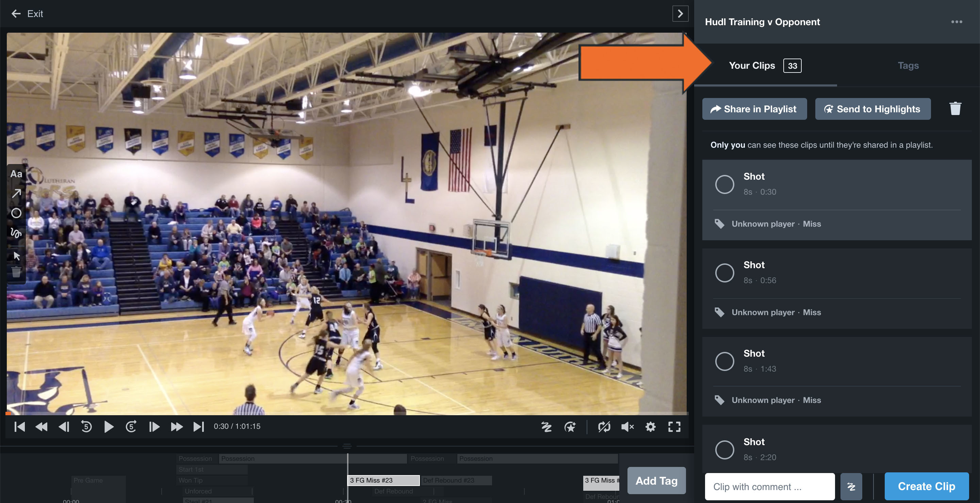Select the freehand scribble tool
Screen dimensions: 980x503
[16, 233]
